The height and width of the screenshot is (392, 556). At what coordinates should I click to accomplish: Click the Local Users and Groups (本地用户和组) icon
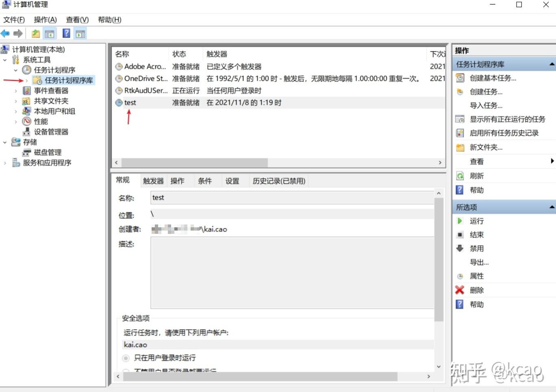pyautogui.click(x=27, y=111)
